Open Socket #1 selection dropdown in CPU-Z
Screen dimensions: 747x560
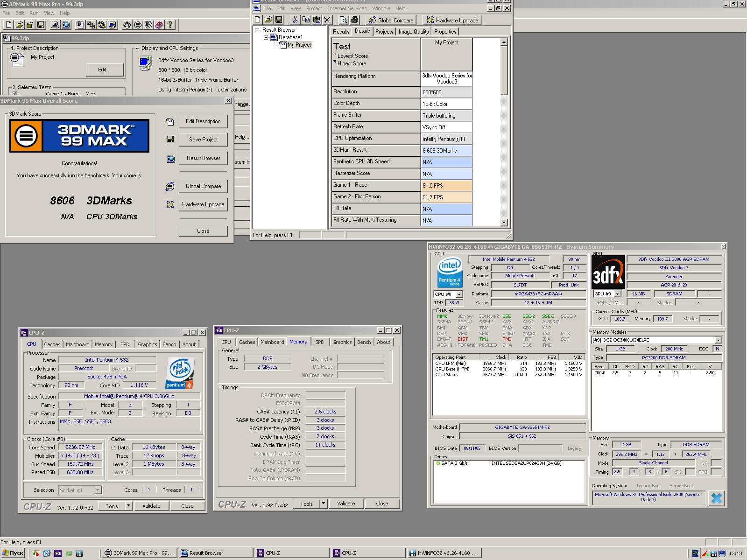(98, 490)
